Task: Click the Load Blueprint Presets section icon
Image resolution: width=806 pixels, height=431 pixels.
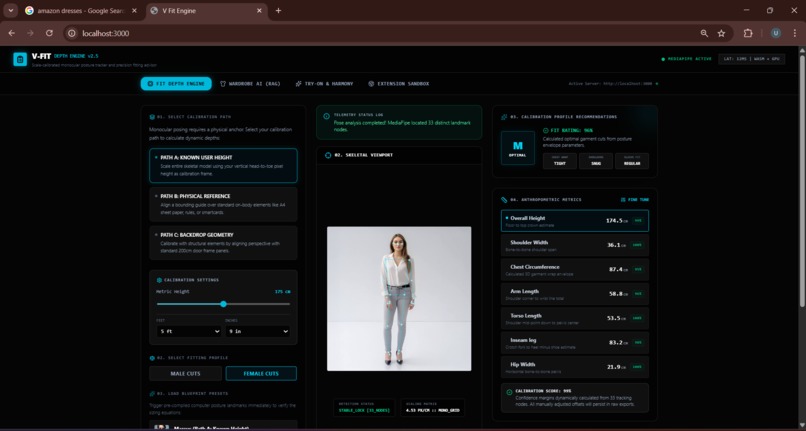Action: pos(152,394)
